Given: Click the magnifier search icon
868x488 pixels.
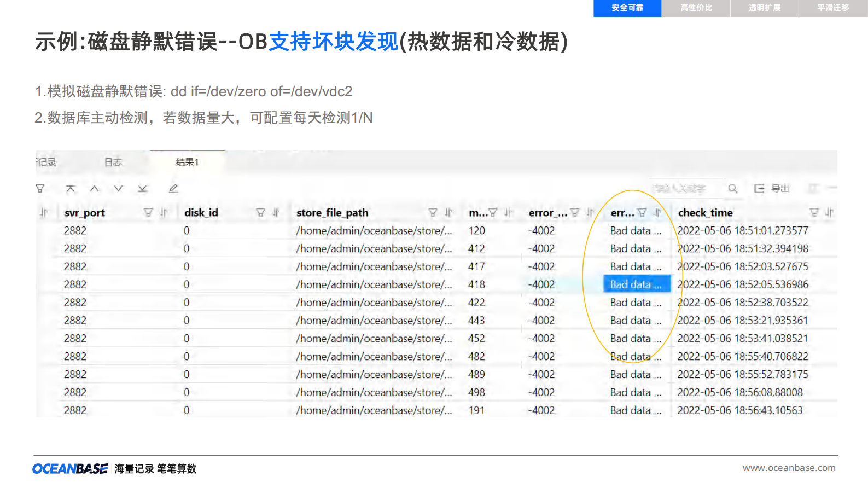Looking at the screenshot, I should coord(733,189).
